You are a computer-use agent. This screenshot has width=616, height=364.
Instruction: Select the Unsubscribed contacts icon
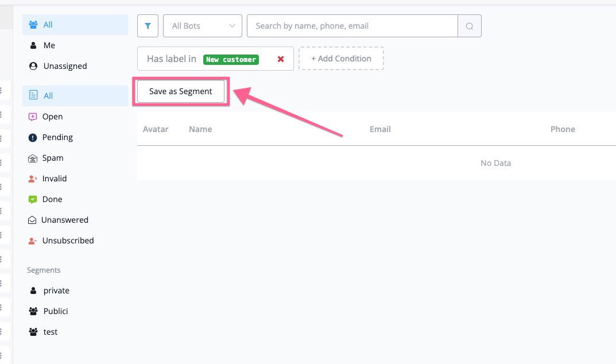click(x=33, y=241)
